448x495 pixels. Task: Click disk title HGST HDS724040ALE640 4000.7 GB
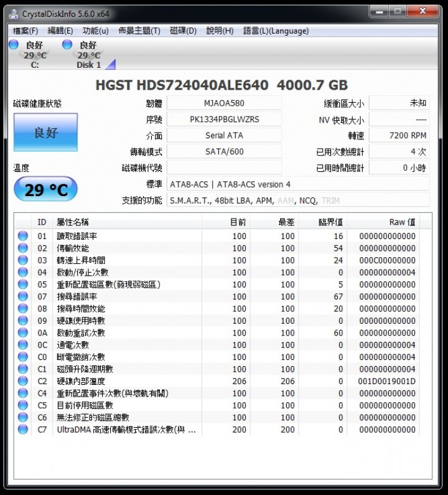222,85
